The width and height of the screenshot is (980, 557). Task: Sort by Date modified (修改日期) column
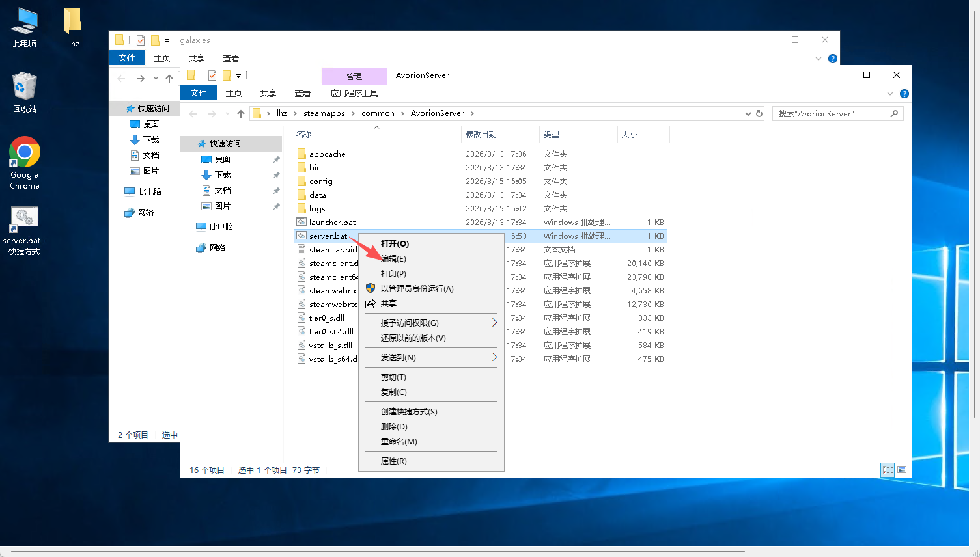[481, 135]
